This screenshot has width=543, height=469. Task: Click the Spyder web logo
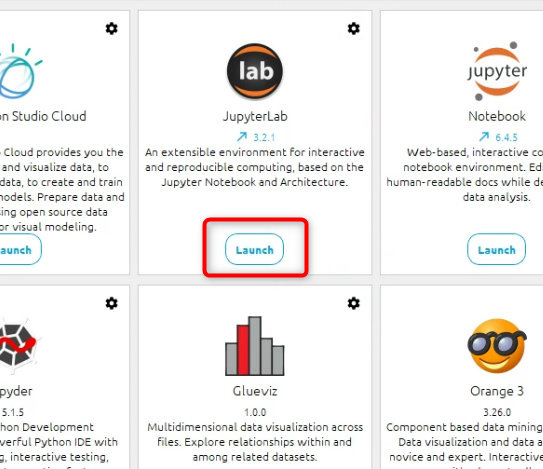[18, 348]
